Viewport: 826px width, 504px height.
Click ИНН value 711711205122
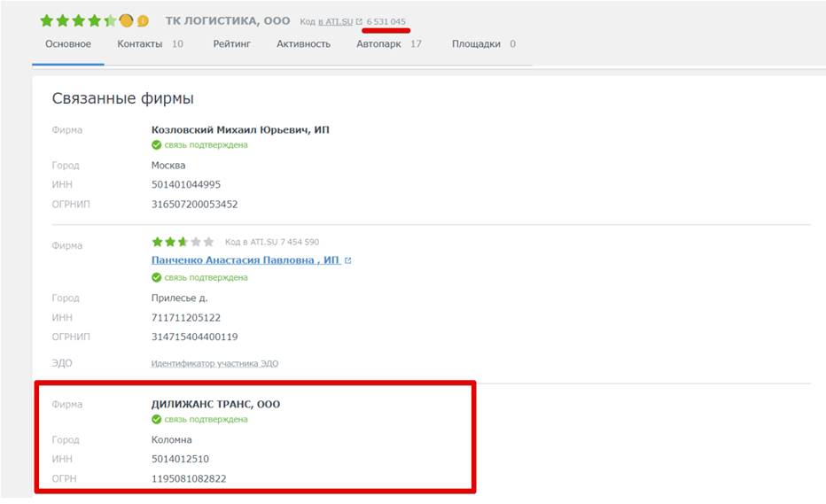pyautogui.click(x=186, y=318)
